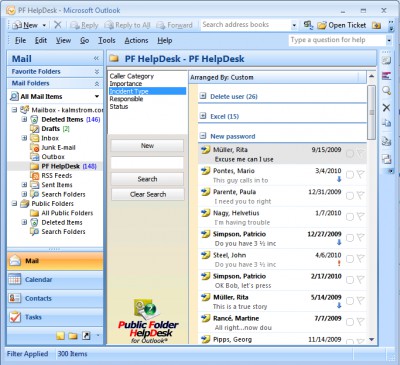This screenshot has height=365, width=400.
Task: Click Reply to All in toolbar
Action: pyautogui.click(x=127, y=25)
